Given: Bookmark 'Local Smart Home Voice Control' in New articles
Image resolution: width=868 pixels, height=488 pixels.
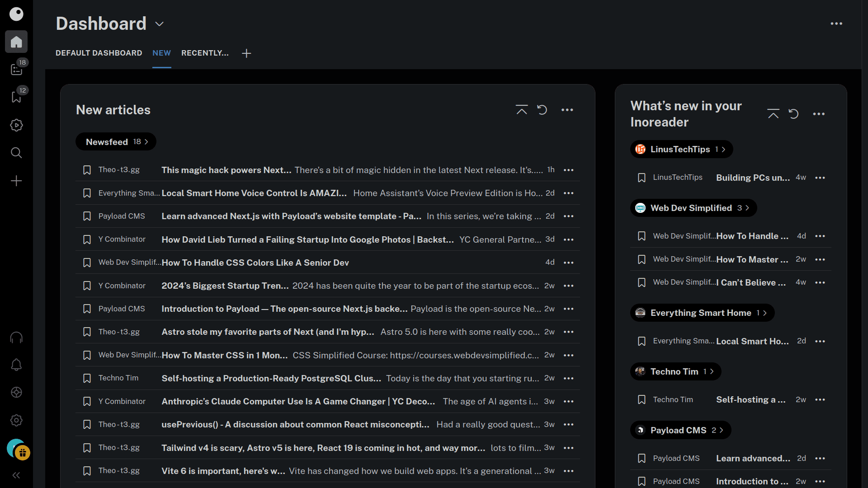Looking at the screenshot, I should tap(87, 193).
